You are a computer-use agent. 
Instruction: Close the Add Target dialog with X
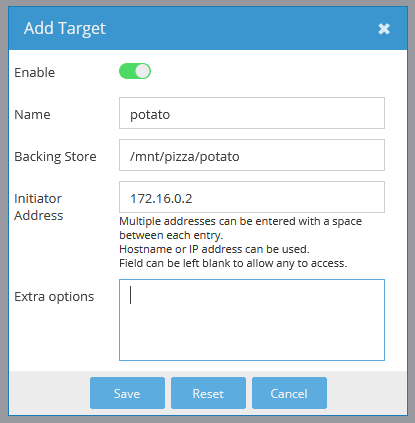tap(384, 29)
